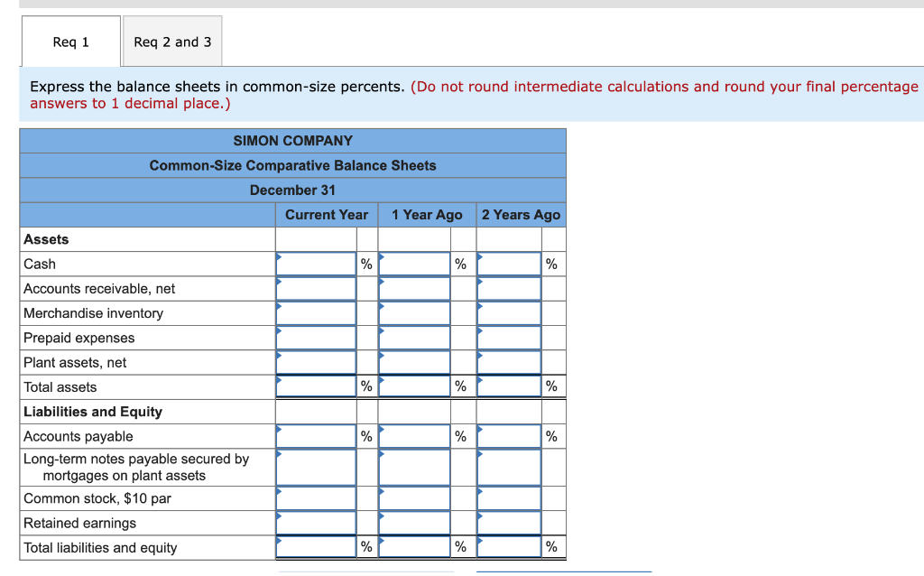Select Total assets 2 Years Ago field
This screenshot has width=924, height=576.
click(509, 386)
